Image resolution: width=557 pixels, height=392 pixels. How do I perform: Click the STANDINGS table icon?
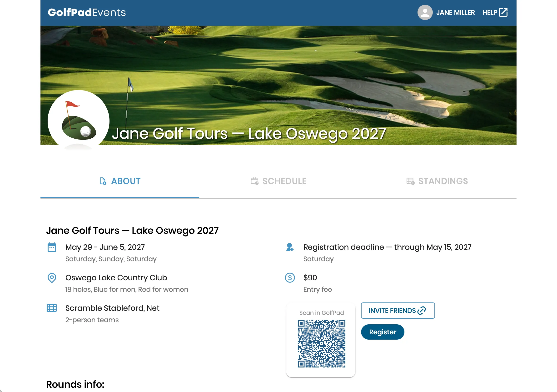(x=410, y=181)
